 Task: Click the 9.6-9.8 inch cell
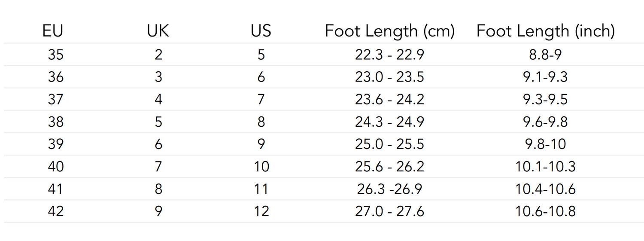point(546,122)
